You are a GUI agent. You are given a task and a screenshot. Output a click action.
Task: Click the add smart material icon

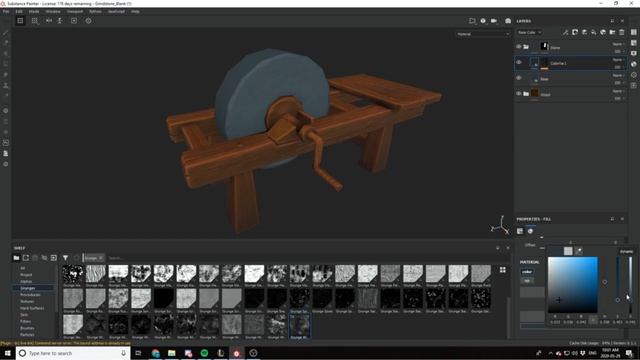[x=603, y=32]
